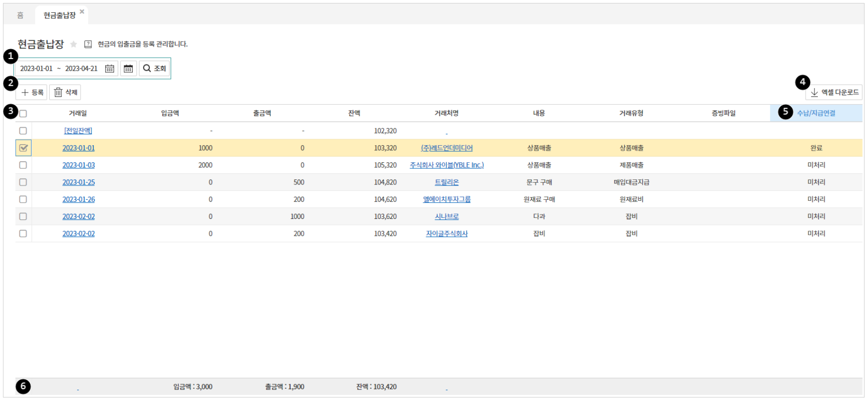The image size is (868, 399).
Task: Check the box for the 트릴리온 row
Action: coord(23,182)
